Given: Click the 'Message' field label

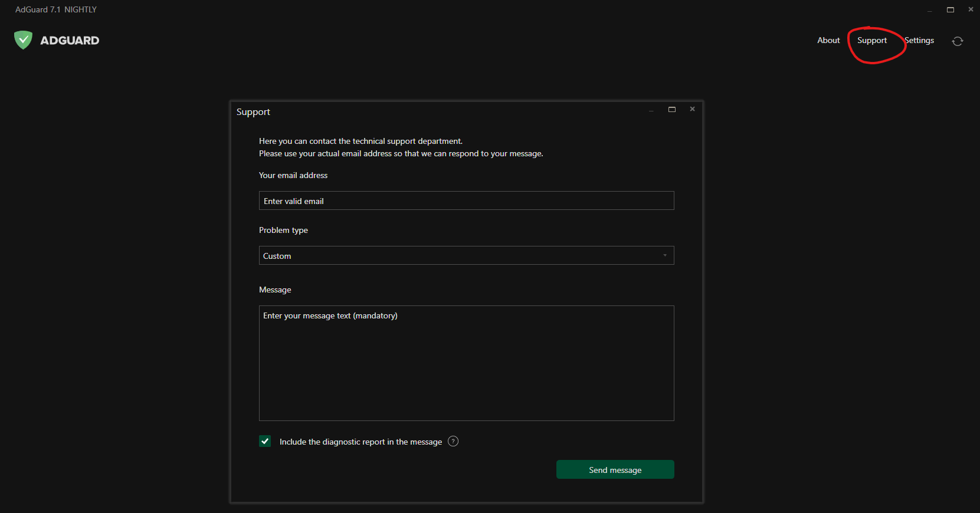Looking at the screenshot, I should click(275, 290).
